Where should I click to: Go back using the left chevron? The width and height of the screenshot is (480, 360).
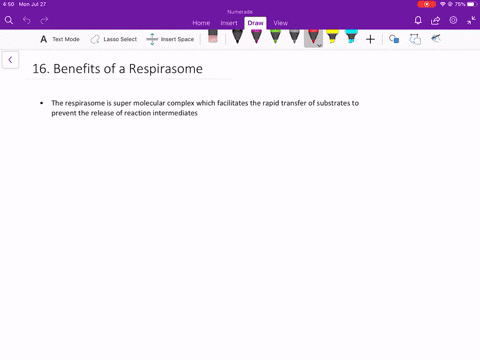tap(10, 60)
